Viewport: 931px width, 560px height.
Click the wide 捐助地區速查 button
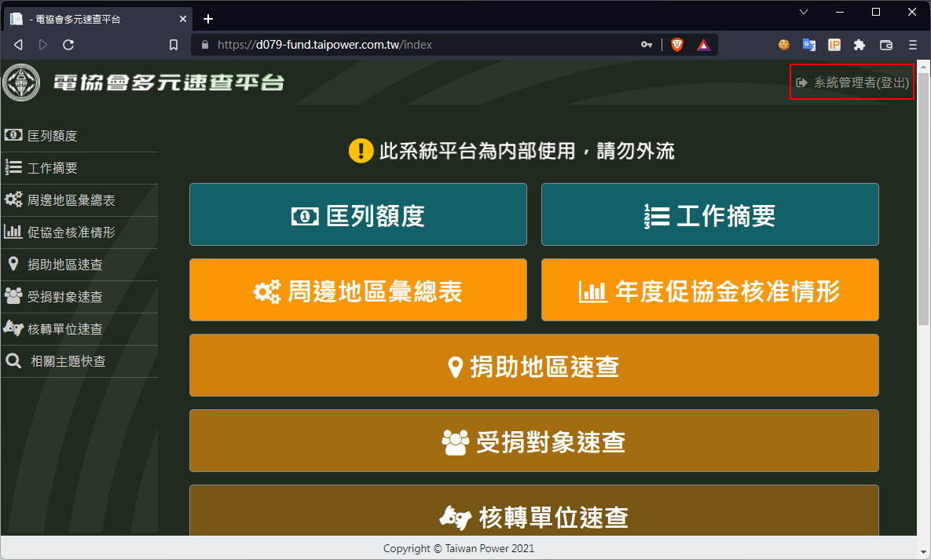533,365
